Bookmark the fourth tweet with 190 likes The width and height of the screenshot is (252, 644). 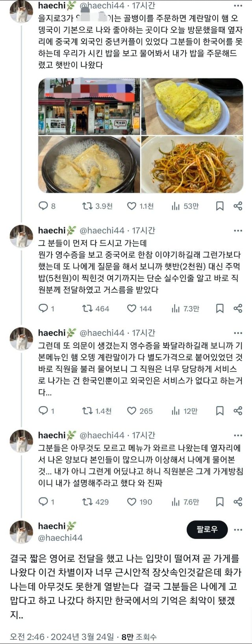(220, 502)
